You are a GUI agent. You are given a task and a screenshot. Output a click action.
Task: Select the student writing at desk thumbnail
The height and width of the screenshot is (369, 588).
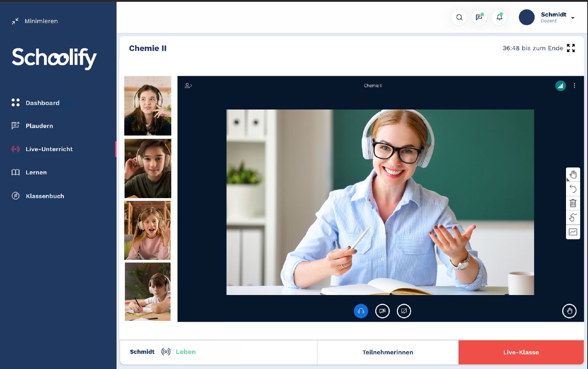(x=147, y=291)
